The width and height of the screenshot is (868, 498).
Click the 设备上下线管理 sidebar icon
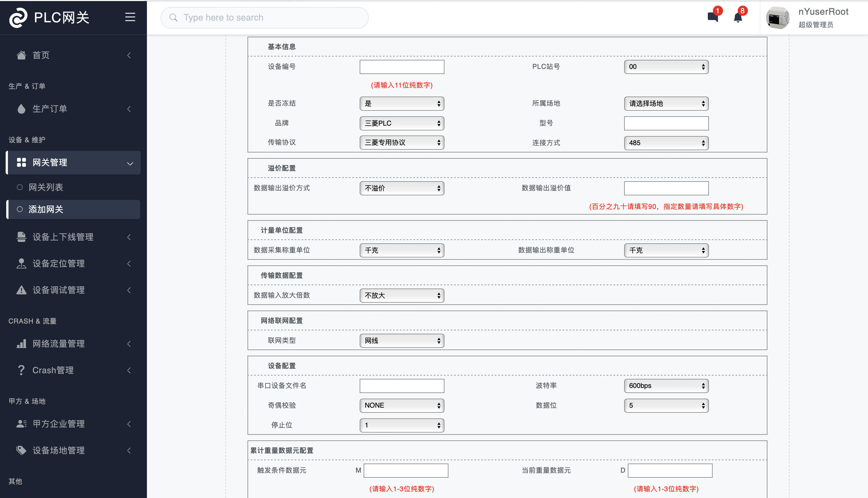pos(21,237)
